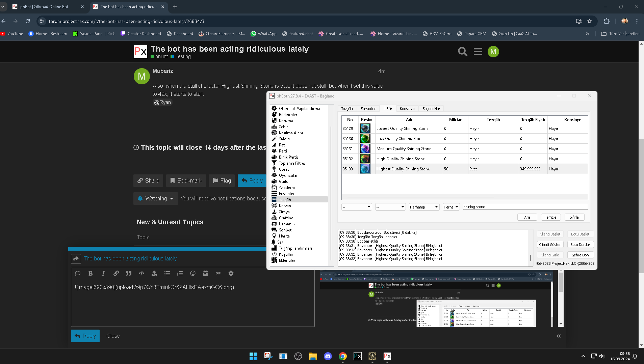
Task: Switch to the Konsinye tab in phBot
Action: (x=407, y=109)
